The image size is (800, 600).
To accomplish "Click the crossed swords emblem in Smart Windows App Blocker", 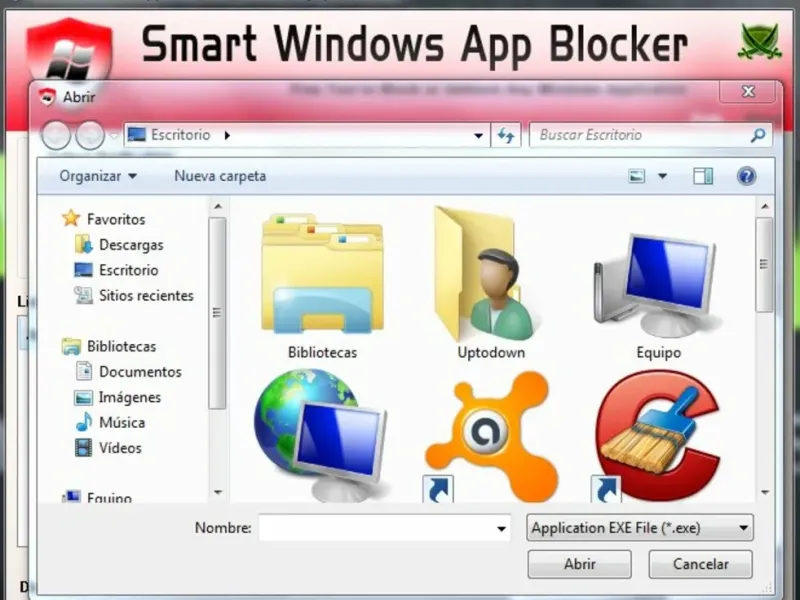I will [759, 41].
